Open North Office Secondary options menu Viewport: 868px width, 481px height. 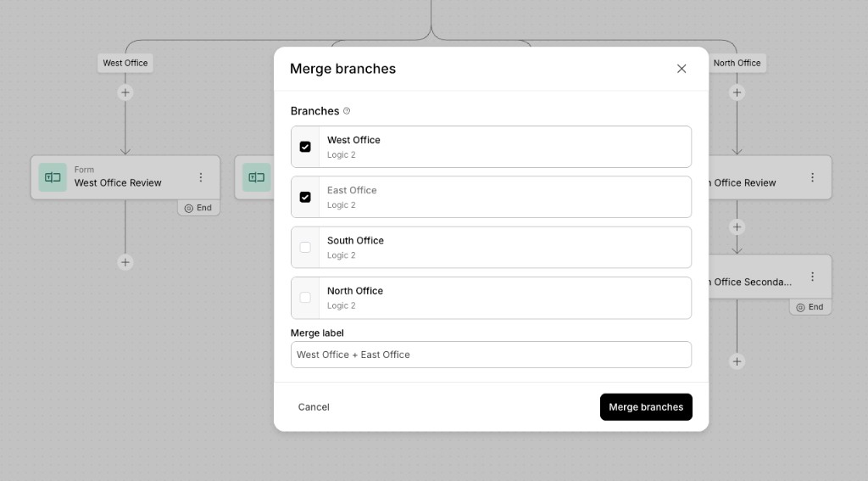tap(812, 277)
